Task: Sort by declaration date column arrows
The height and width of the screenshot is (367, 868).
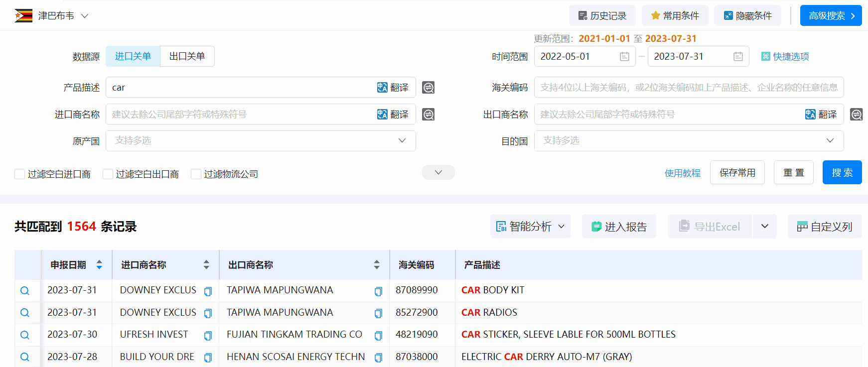Action: tap(99, 265)
